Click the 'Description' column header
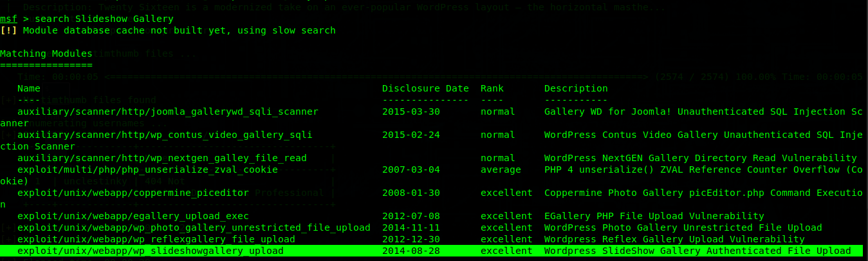868x261 pixels. (x=576, y=88)
